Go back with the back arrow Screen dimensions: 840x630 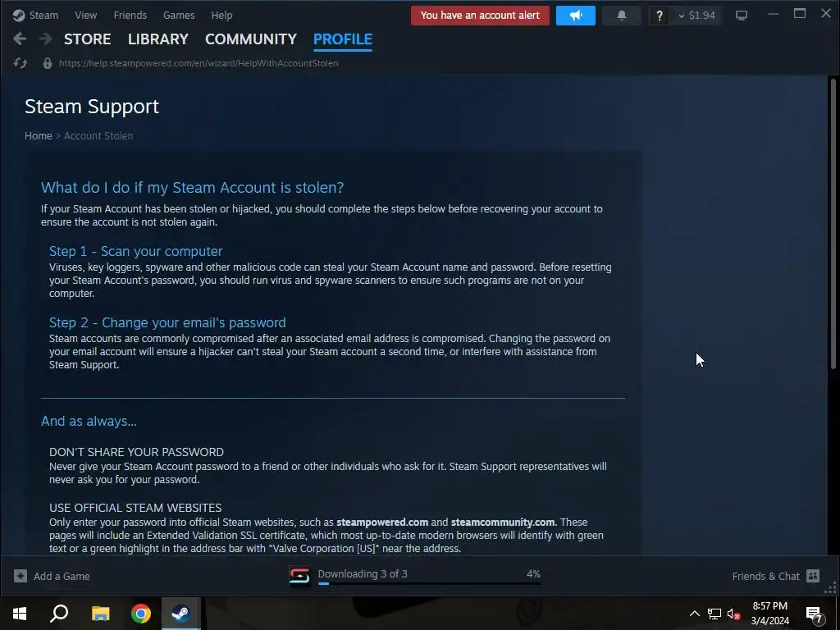20,39
